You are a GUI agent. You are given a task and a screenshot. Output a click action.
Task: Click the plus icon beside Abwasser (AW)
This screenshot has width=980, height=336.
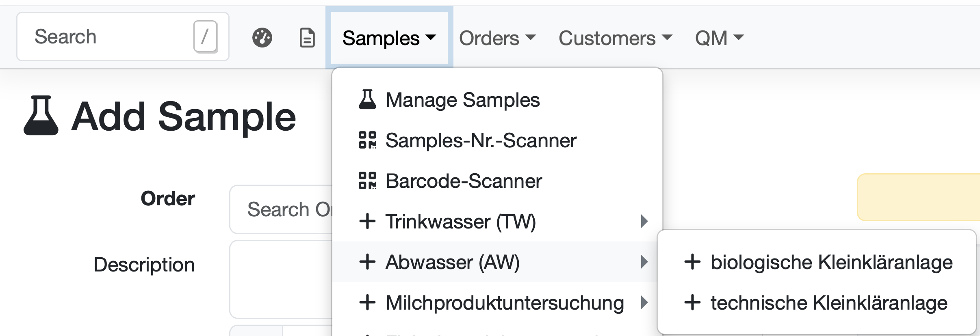point(367,262)
